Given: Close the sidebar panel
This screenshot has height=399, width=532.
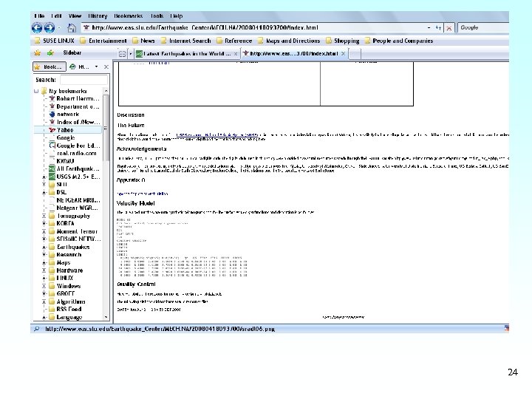Looking at the screenshot, I should (106, 66).
